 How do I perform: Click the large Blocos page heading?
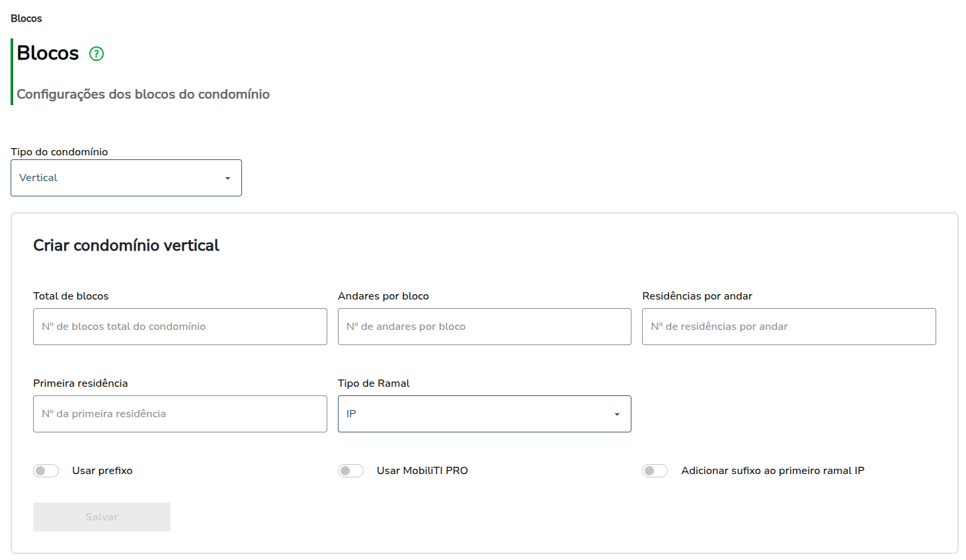click(48, 53)
